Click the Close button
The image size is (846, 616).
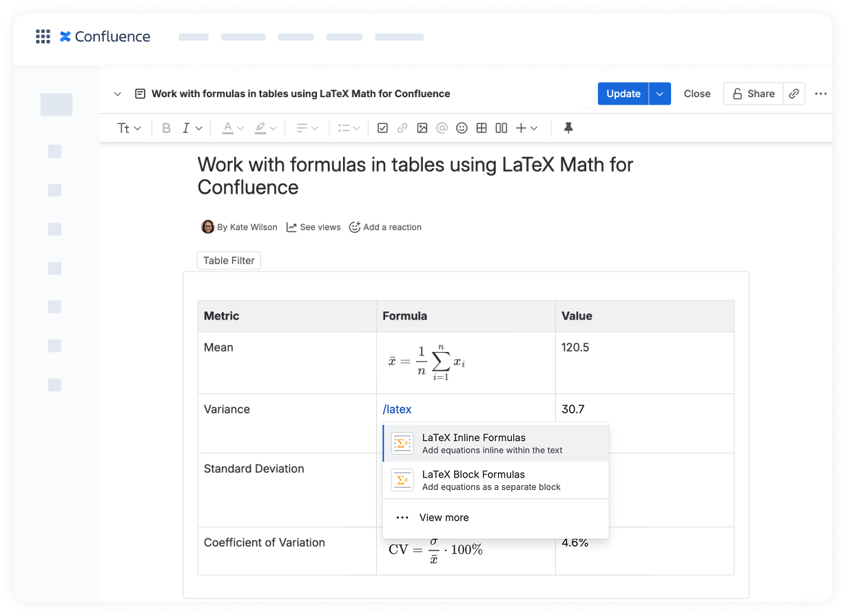697,94
